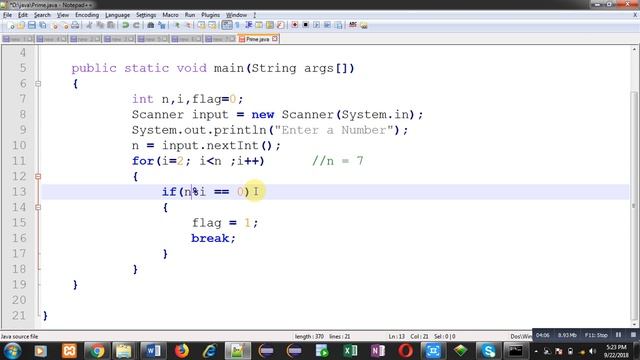Toggle Word Wrap toolbar button
Viewport: 640px width, 360px height.
pos(227,25)
